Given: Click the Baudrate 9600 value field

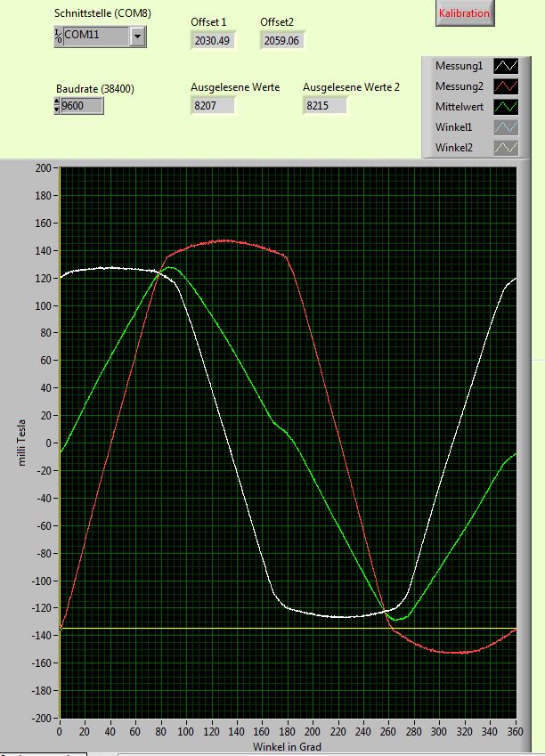Looking at the screenshot, I should point(82,106).
